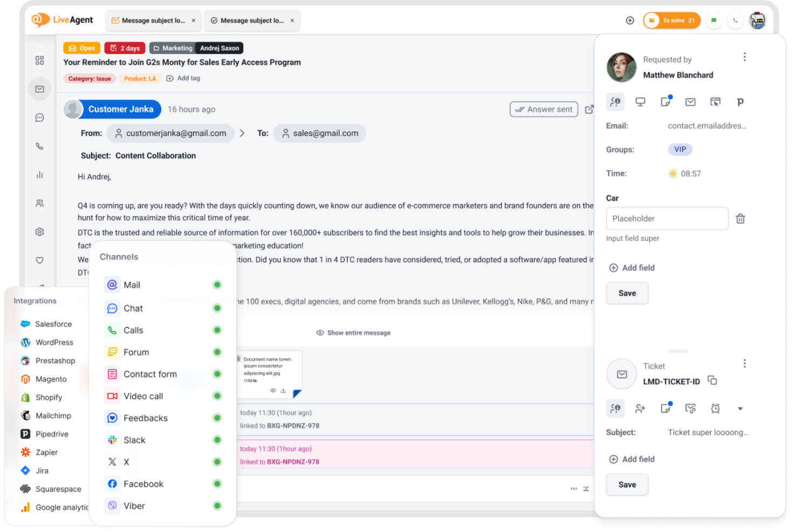Expand the ticket actions dropdown arrow
Screen dimensions: 798x532
740,409
